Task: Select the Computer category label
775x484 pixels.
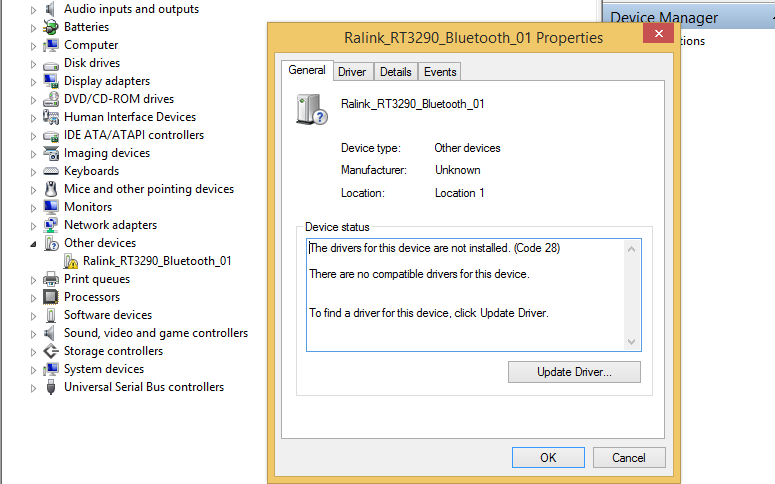Action: tap(91, 45)
